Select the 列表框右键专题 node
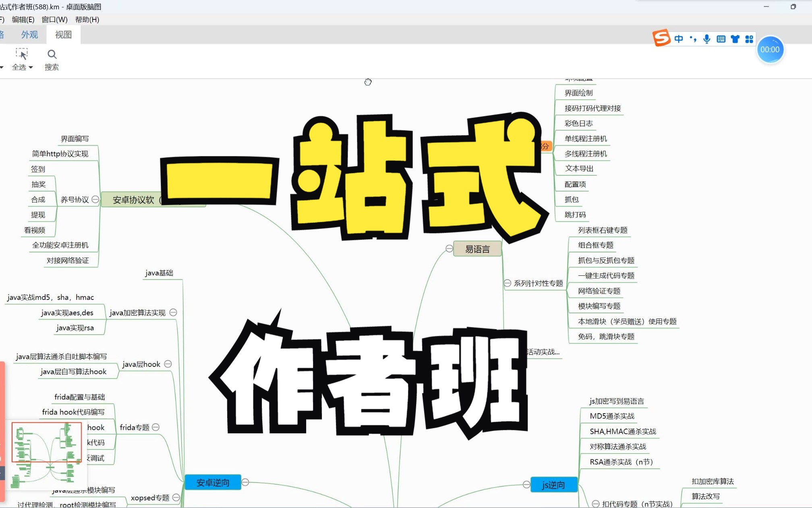812x508 pixels. 603,230
